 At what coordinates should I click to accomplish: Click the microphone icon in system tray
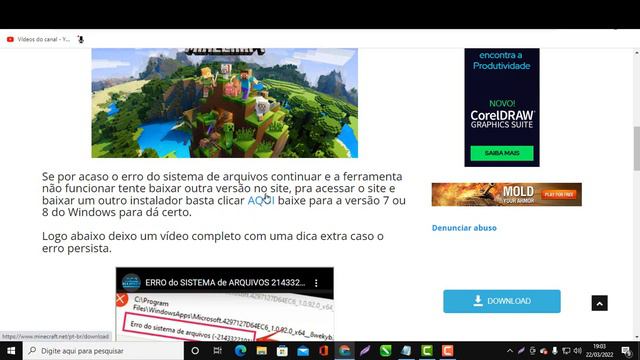[x=555, y=351]
